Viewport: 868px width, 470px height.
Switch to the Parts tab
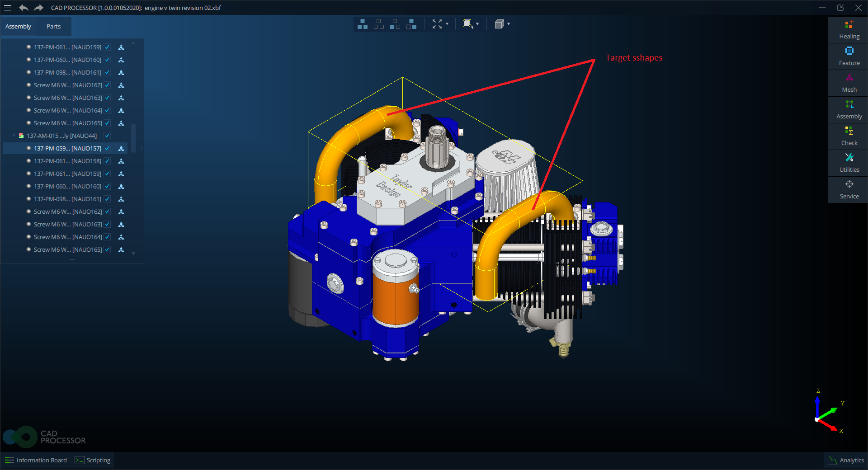tap(53, 27)
